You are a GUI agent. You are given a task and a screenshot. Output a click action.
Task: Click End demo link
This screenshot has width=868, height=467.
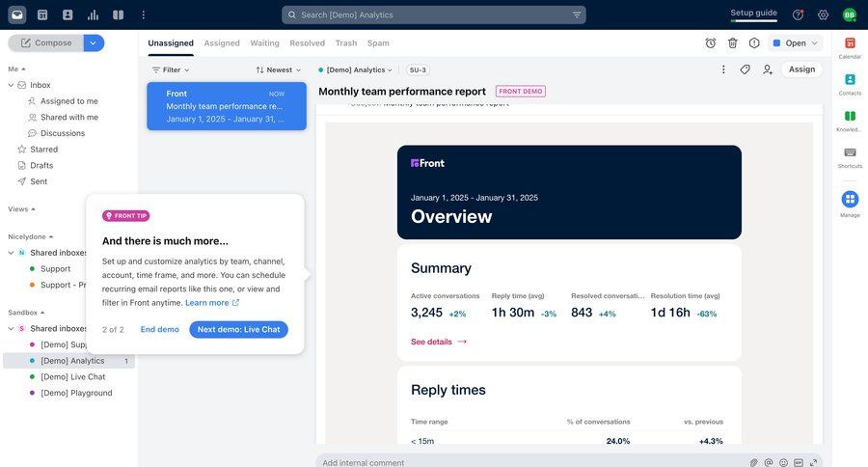[159, 329]
